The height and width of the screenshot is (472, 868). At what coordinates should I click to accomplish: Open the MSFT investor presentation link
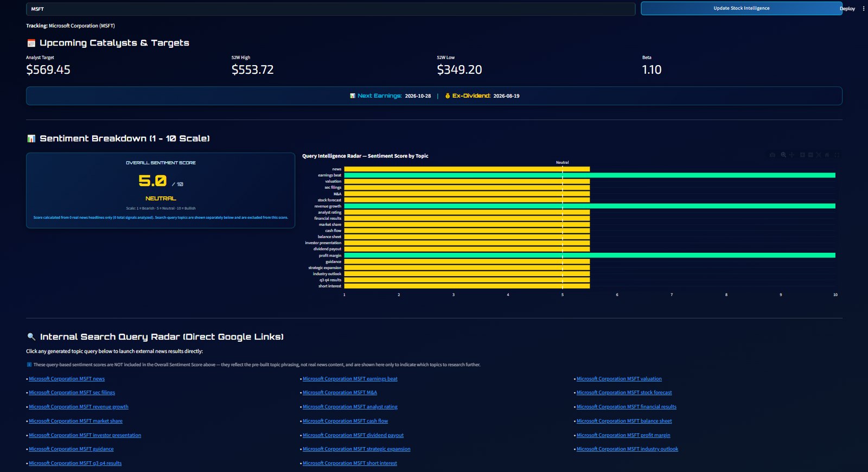click(85, 435)
